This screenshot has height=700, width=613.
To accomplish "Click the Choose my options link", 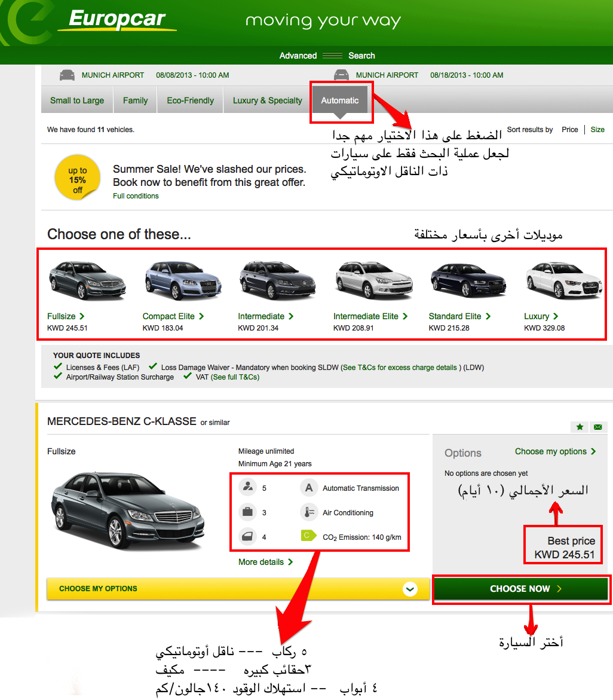I will pos(556,451).
